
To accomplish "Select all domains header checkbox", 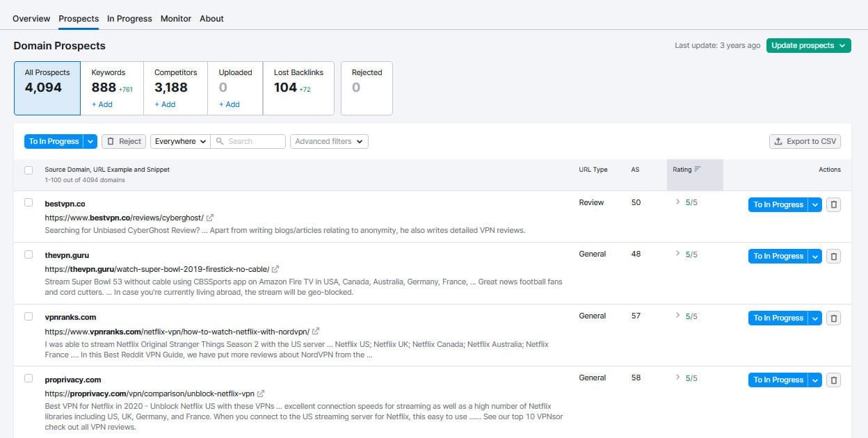I will (29, 170).
